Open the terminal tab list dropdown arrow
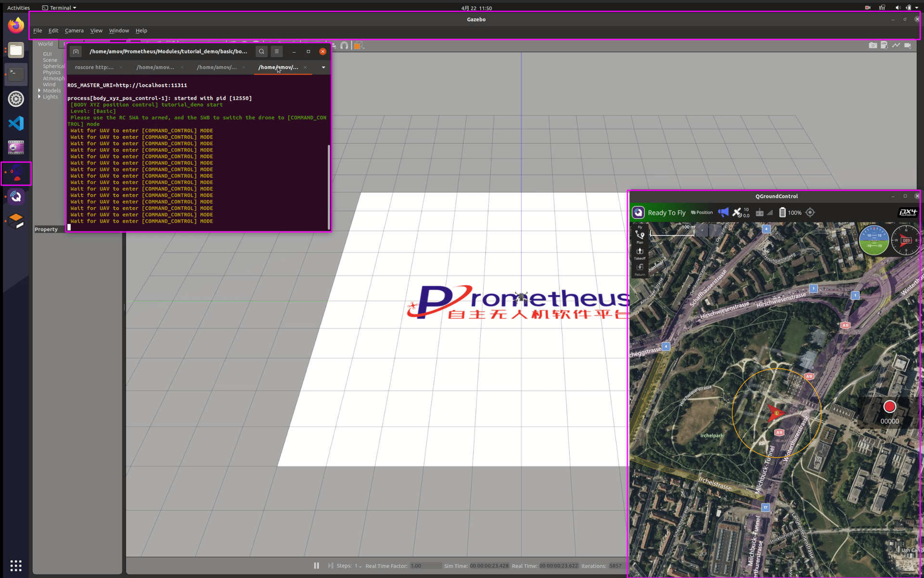 tap(323, 67)
